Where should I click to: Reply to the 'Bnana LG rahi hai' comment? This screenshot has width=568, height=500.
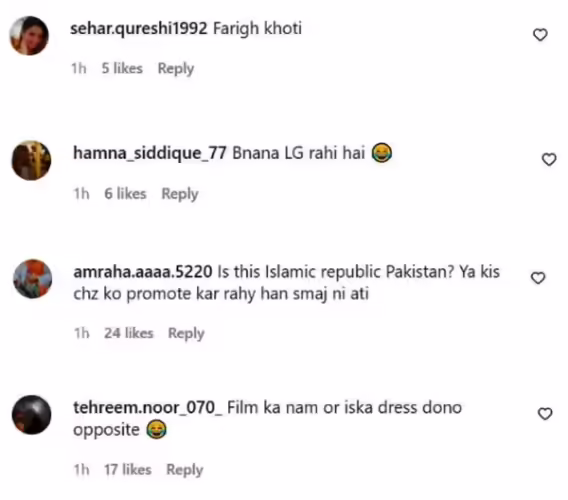pyautogui.click(x=180, y=194)
